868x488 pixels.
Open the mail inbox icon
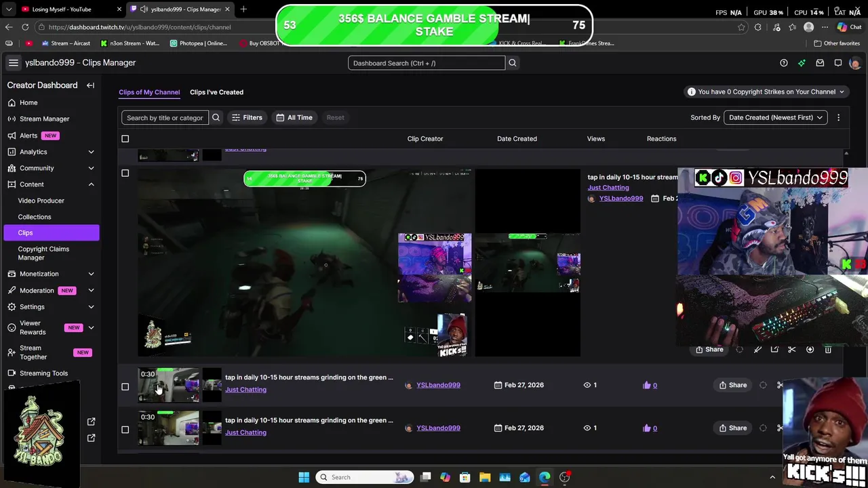pos(820,63)
